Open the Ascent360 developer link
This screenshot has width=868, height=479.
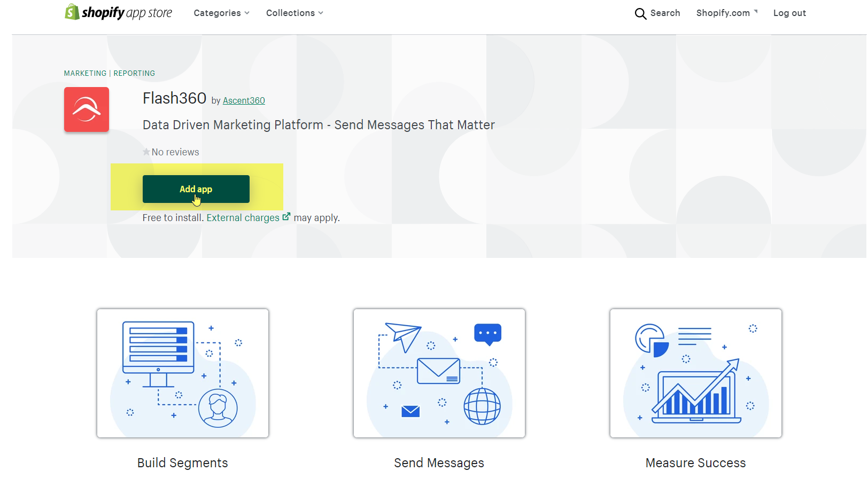pyautogui.click(x=244, y=100)
